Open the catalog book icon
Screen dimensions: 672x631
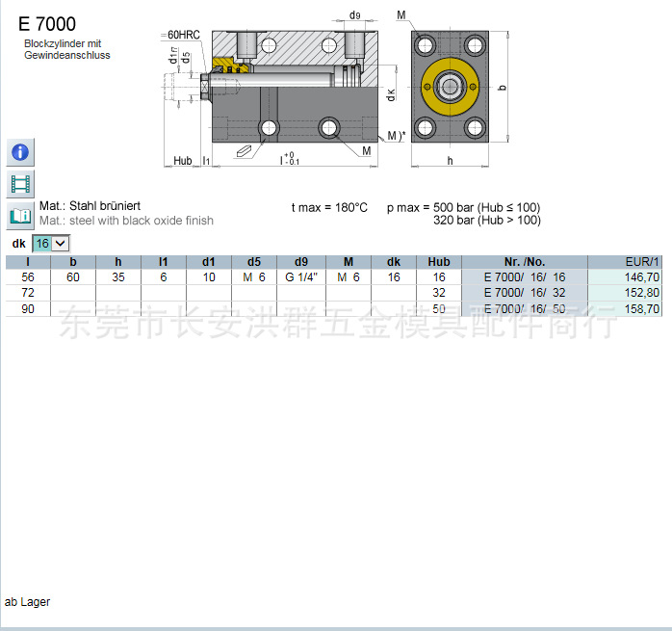(x=20, y=215)
